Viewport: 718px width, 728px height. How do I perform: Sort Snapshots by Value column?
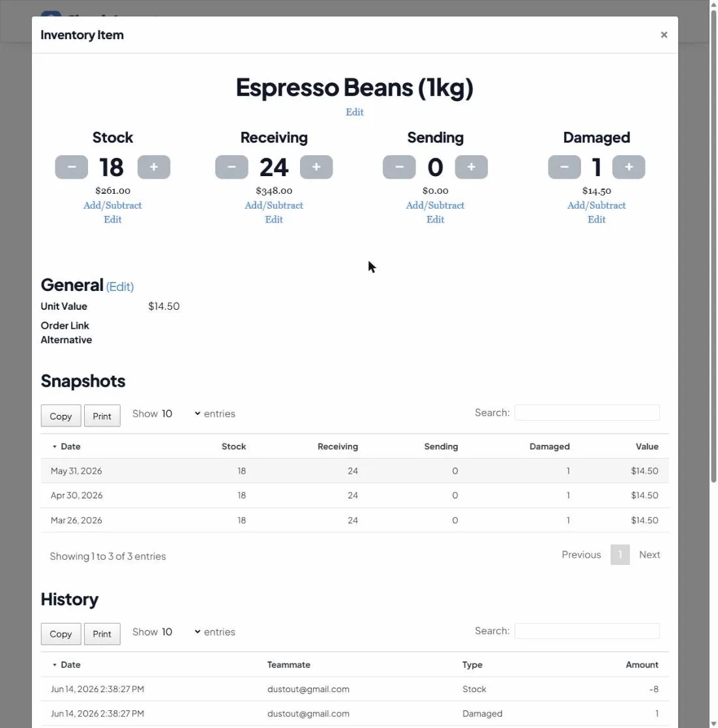pyautogui.click(x=647, y=447)
